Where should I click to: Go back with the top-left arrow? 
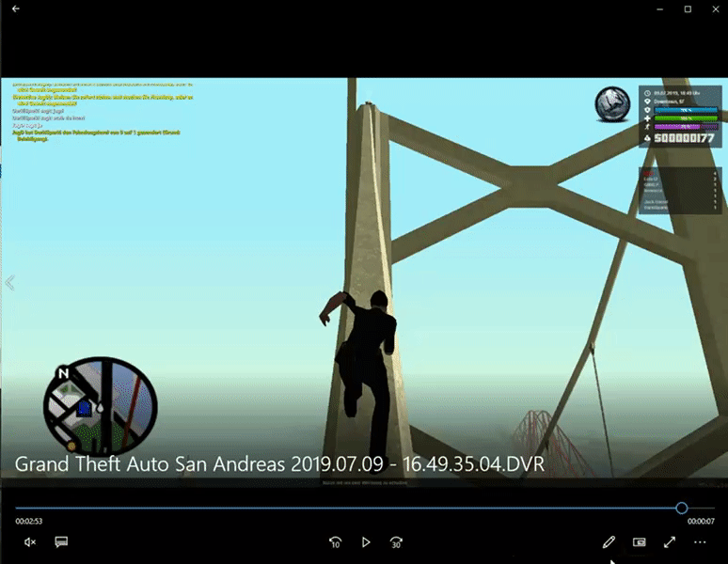16,8
